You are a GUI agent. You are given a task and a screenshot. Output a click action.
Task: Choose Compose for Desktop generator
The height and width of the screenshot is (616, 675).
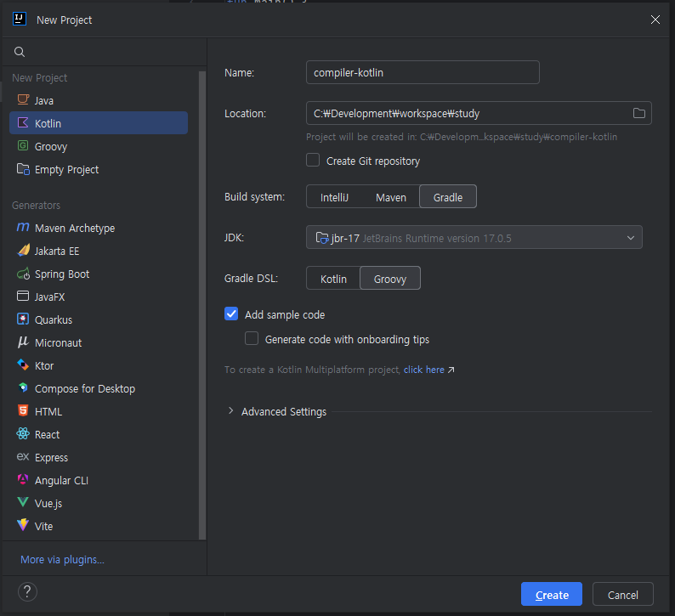(x=98, y=388)
